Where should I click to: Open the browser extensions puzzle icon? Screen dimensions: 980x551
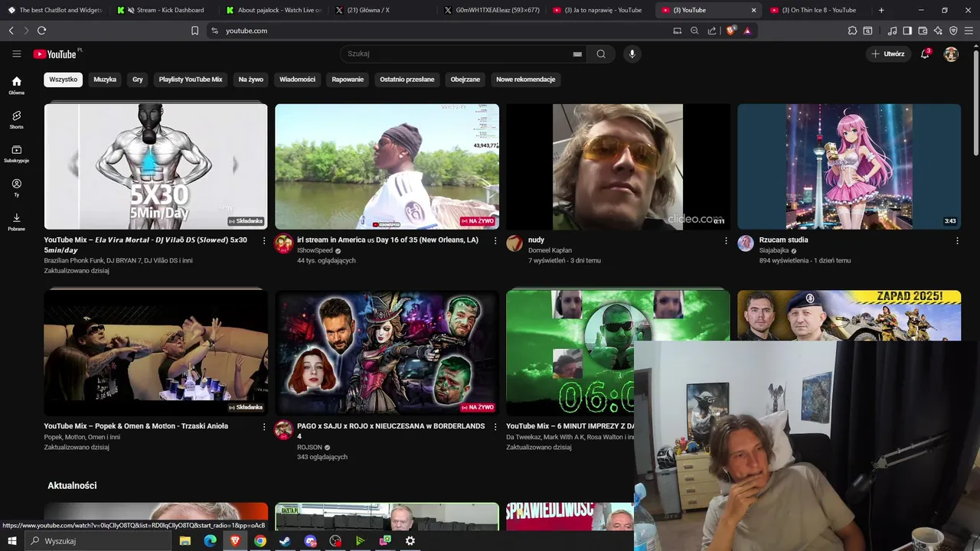pos(852,31)
